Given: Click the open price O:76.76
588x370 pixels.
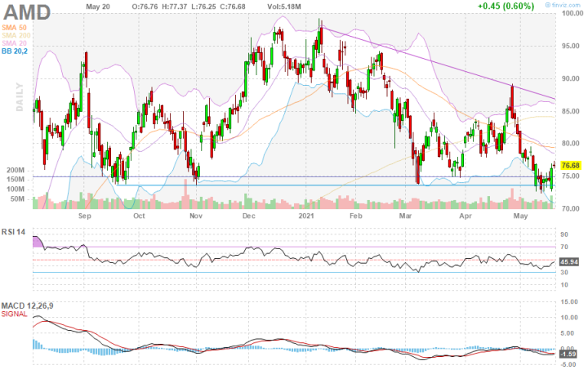Looking at the screenshot, I should pyautogui.click(x=145, y=7).
